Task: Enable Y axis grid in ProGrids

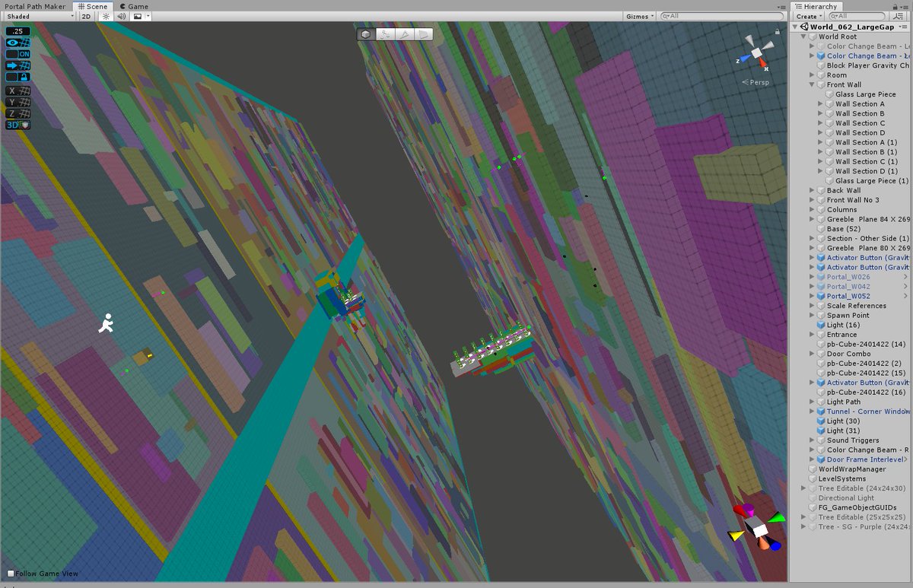Action: (x=18, y=102)
